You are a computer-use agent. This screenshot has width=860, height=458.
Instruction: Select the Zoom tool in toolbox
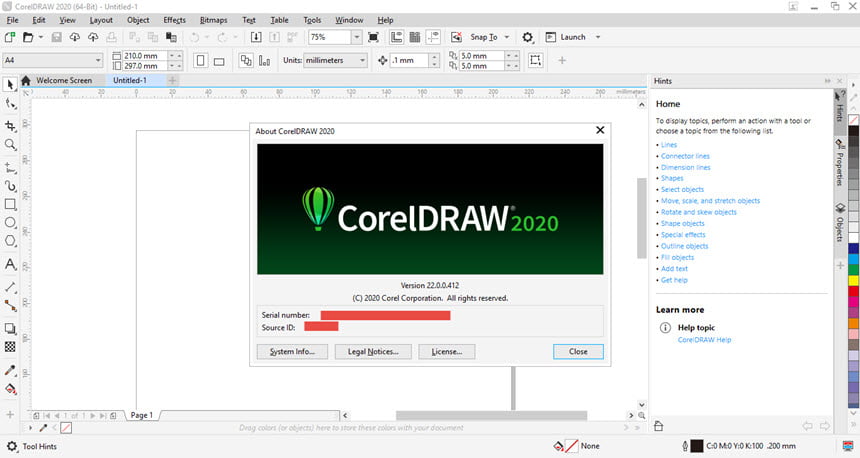coord(10,145)
